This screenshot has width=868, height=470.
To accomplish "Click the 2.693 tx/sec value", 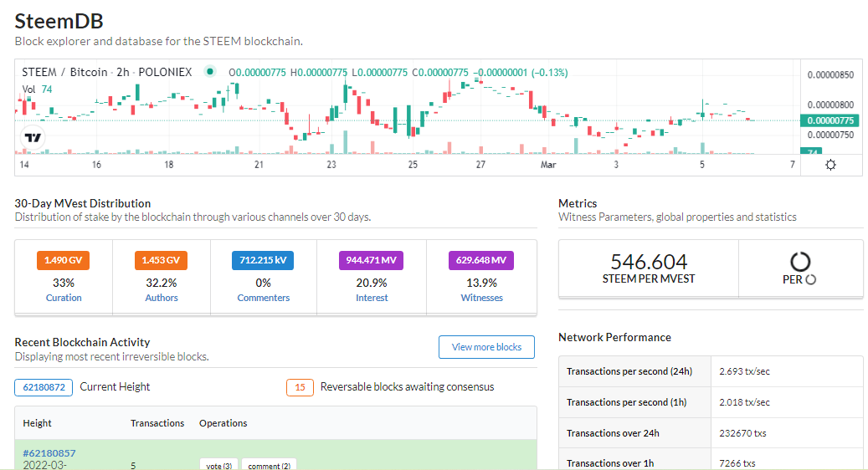I will 745,371.
